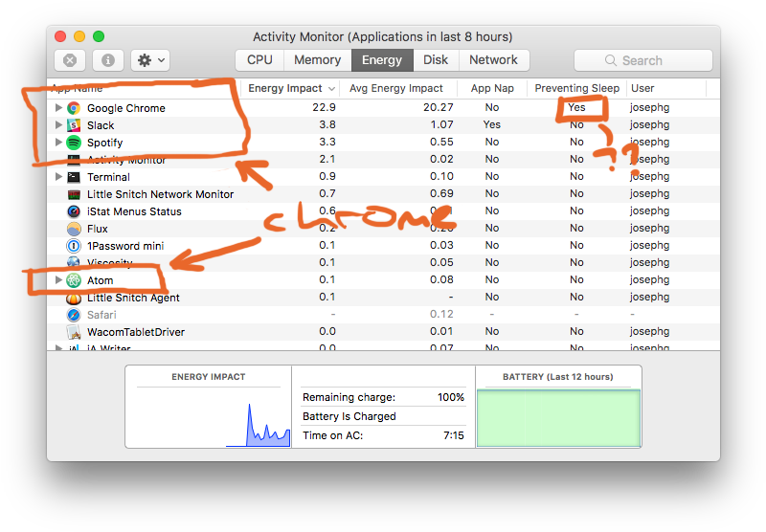Click Slack's 3.8 energy impact value
Image resolution: width=766 pixels, height=532 pixels.
tap(327, 124)
